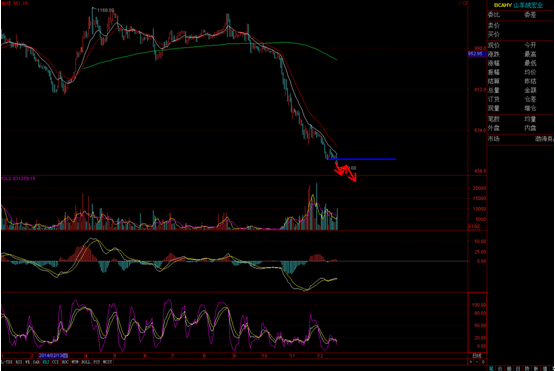
Task: Choose the SAR indicator tab
Action: [36, 362]
